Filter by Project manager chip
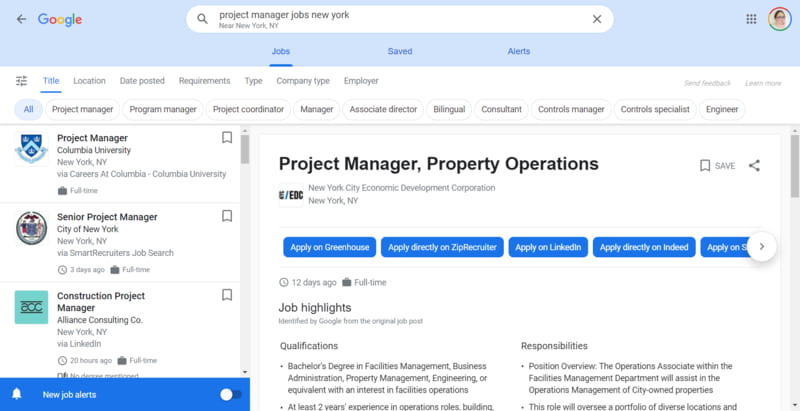This screenshot has width=800, height=411. coord(83,109)
